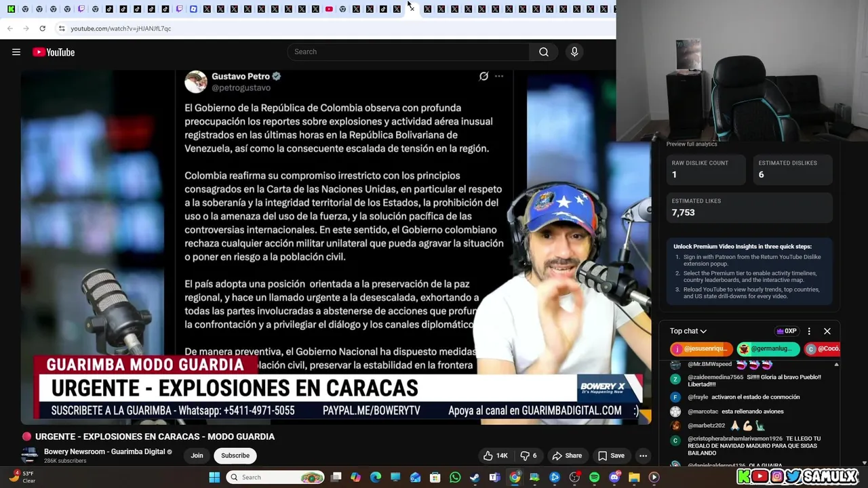Click @frayle's chat message
The width and height of the screenshot is (868, 488).
tap(743, 397)
